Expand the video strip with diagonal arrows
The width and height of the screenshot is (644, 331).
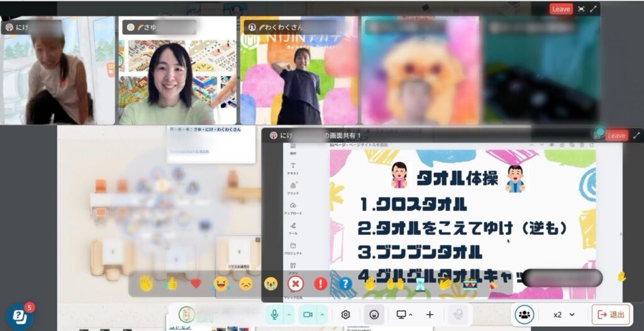coord(593,9)
